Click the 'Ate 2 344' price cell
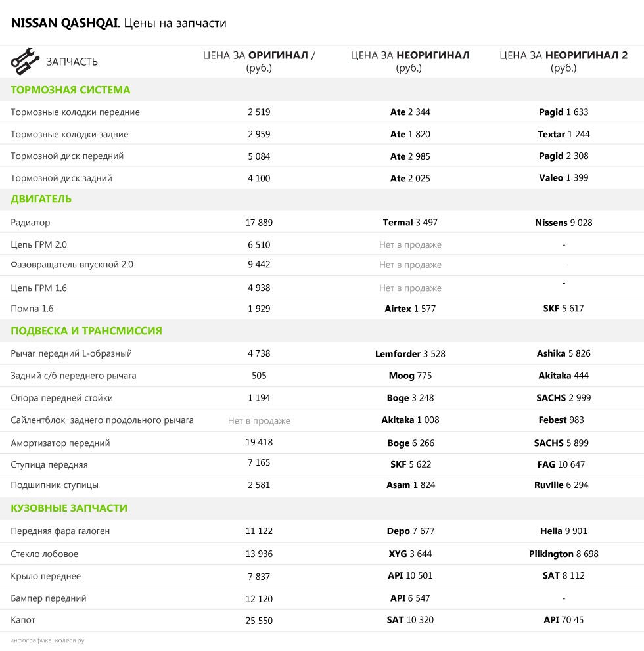644x651 pixels. pyautogui.click(x=410, y=112)
